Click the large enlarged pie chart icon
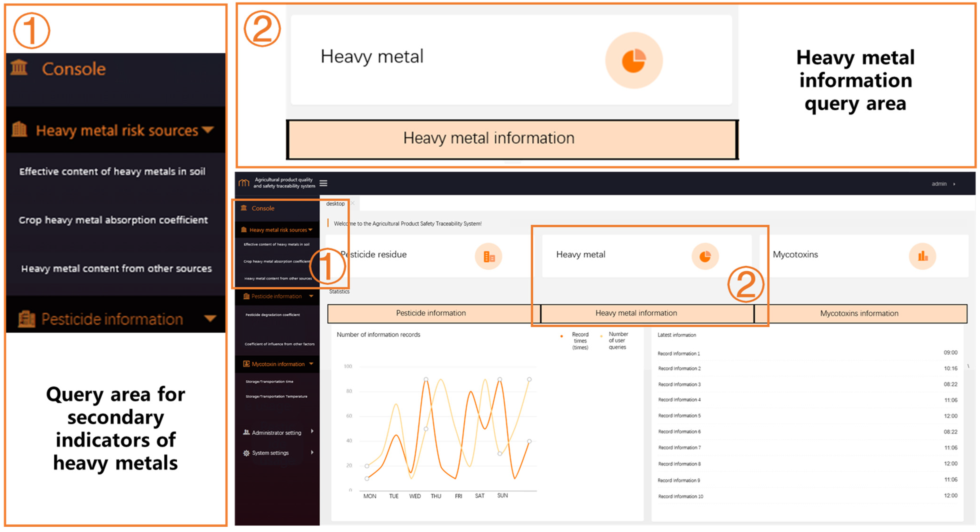 (x=634, y=61)
